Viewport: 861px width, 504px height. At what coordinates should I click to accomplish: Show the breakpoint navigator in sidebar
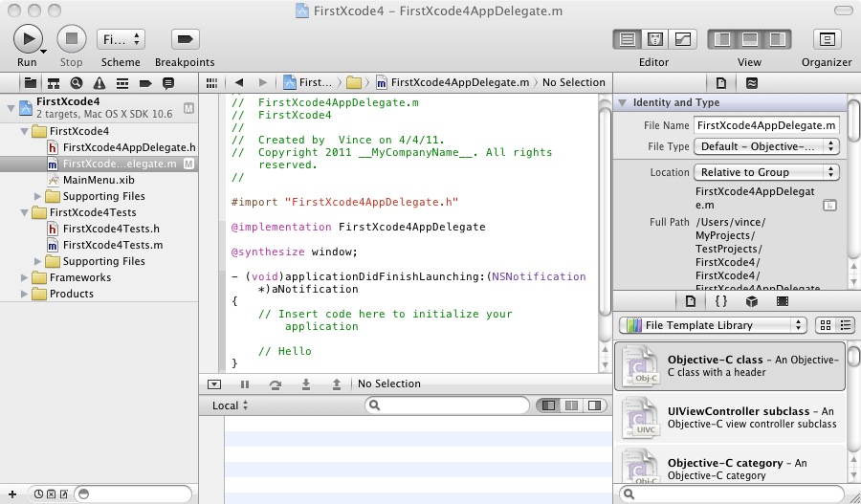pos(145,83)
